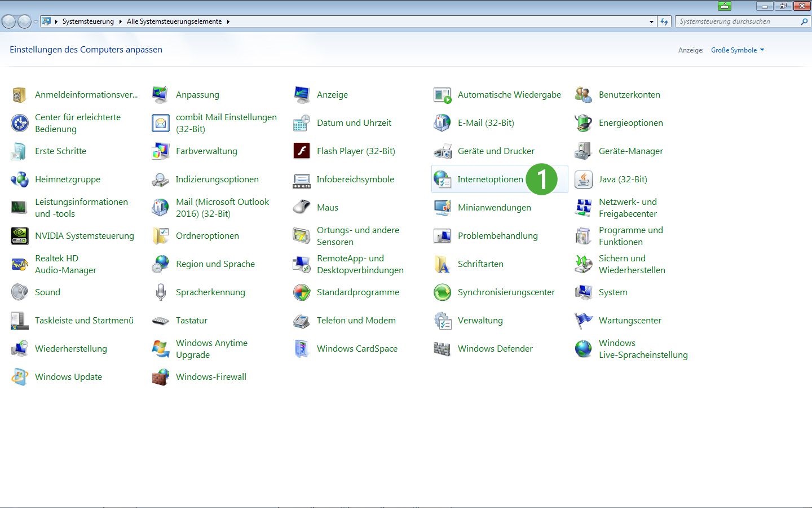Open the Telefon und Modem link

tap(356, 321)
